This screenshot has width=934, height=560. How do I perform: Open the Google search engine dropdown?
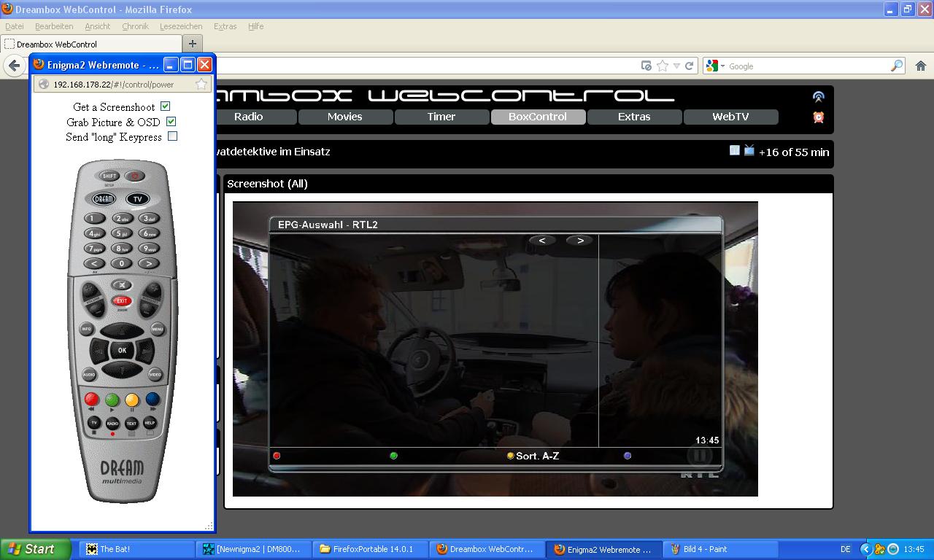tap(716, 66)
